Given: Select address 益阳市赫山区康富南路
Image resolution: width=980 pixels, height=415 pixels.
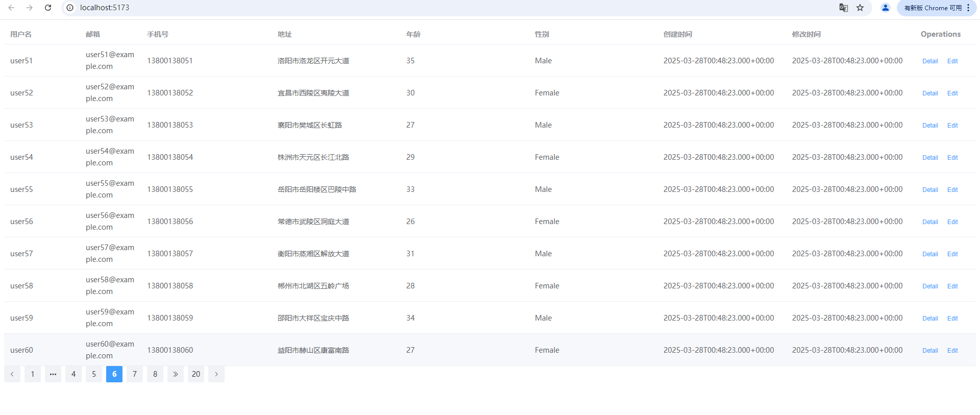Looking at the screenshot, I should tap(313, 350).
